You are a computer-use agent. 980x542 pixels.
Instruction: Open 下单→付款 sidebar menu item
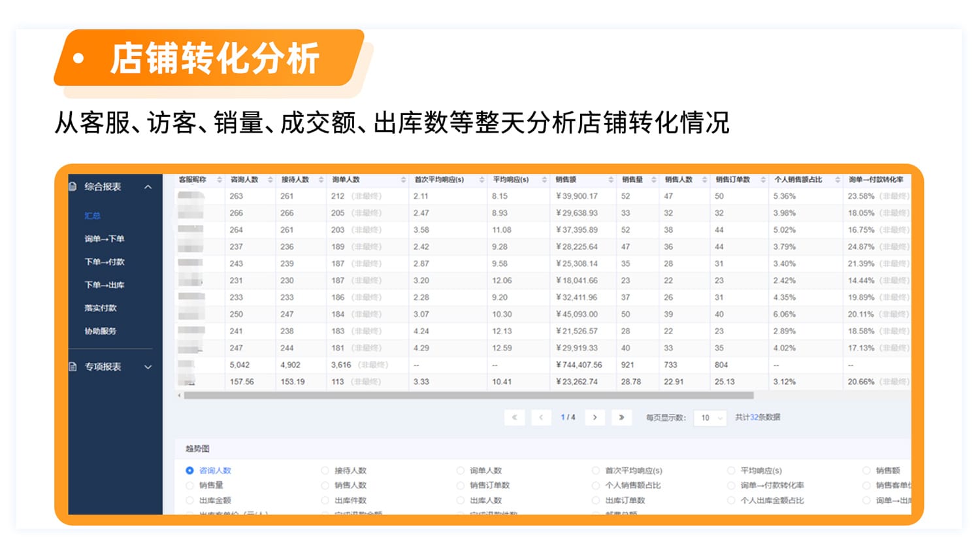point(104,262)
